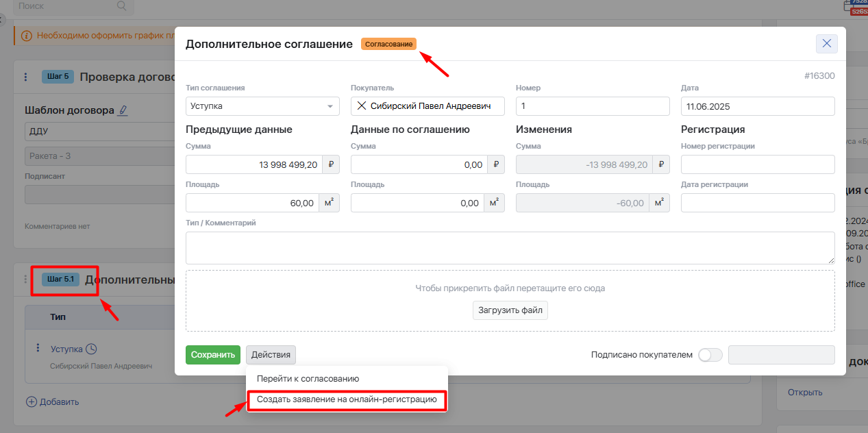Click the search magnifier icon

click(x=121, y=5)
